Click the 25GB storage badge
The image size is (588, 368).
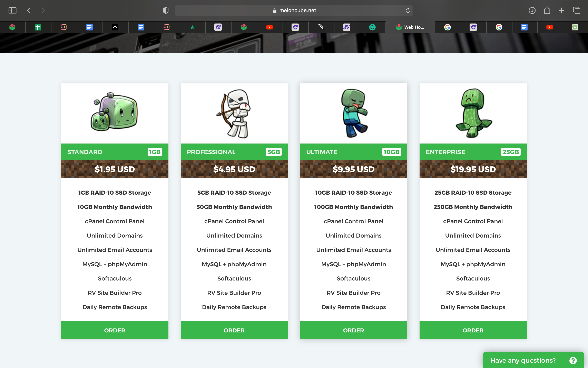click(x=511, y=152)
